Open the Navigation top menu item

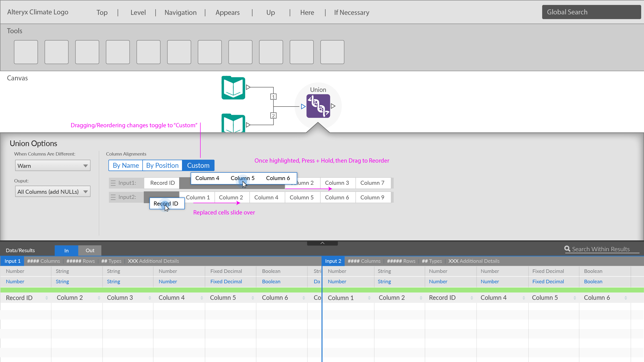coord(180,12)
